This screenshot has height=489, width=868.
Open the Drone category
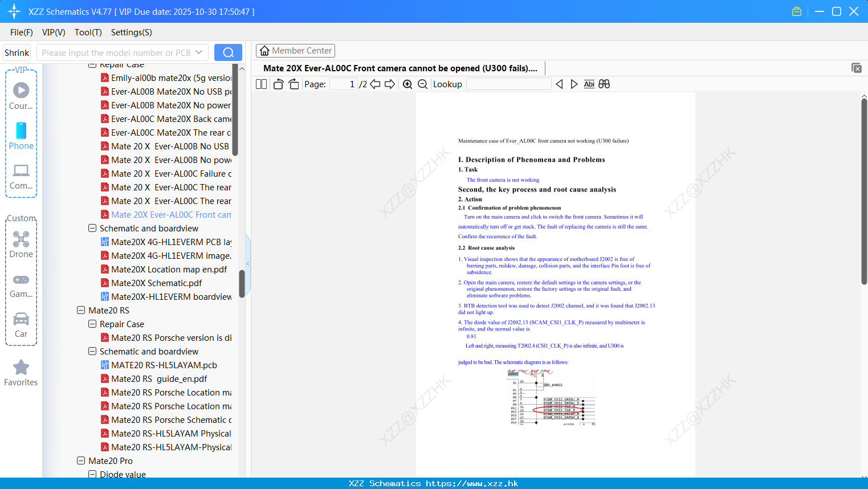tap(21, 244)
